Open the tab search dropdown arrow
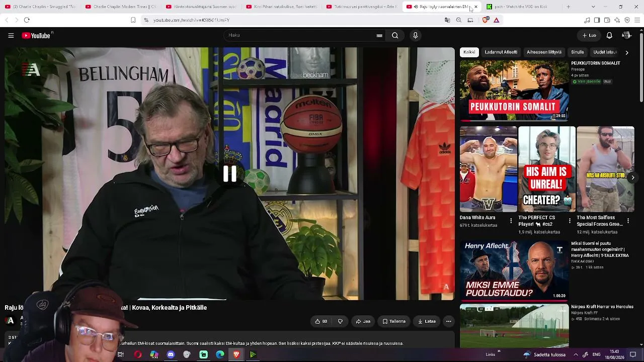This screenshot has width=644, height=362. pyautogui.click(x=593, y=7)
